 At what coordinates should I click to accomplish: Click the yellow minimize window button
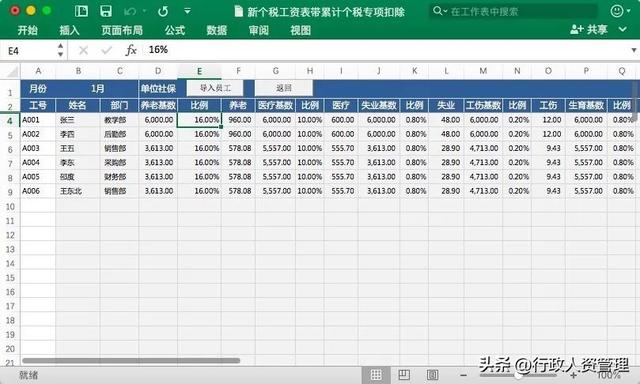coord(31,11)
